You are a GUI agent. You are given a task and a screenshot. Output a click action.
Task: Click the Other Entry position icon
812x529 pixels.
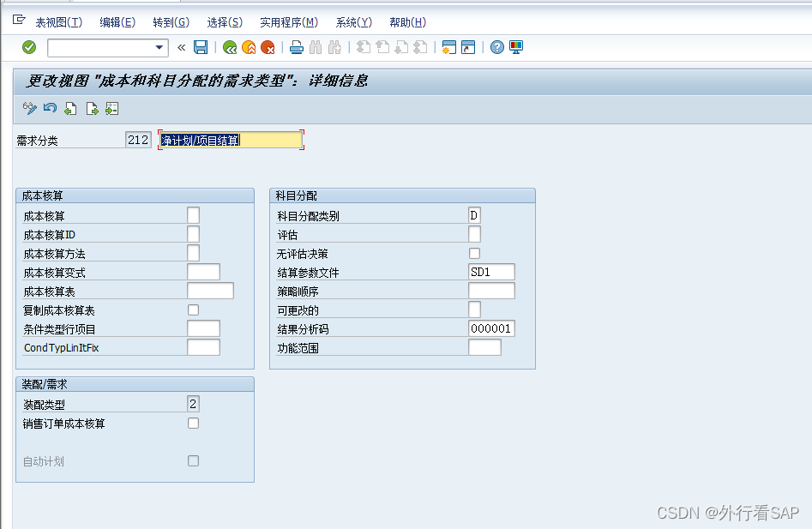tap(111, 109)
